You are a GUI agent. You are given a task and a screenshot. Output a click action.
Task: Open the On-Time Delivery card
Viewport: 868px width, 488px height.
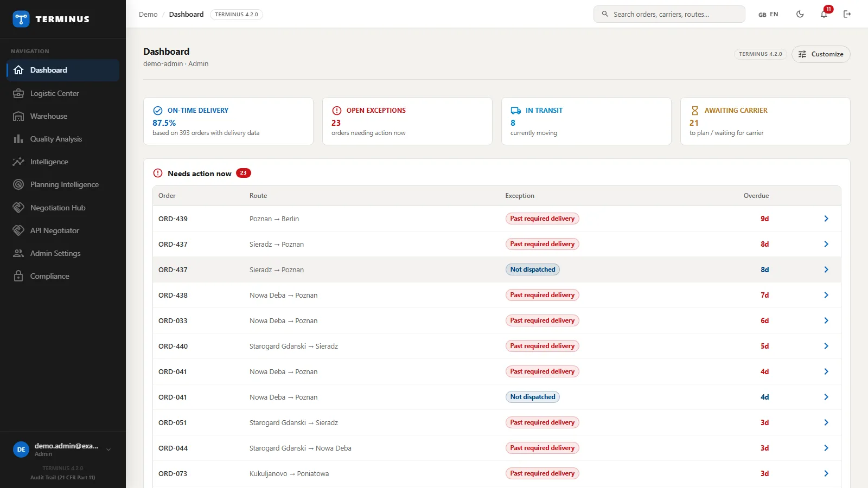[x=228, y=121]
